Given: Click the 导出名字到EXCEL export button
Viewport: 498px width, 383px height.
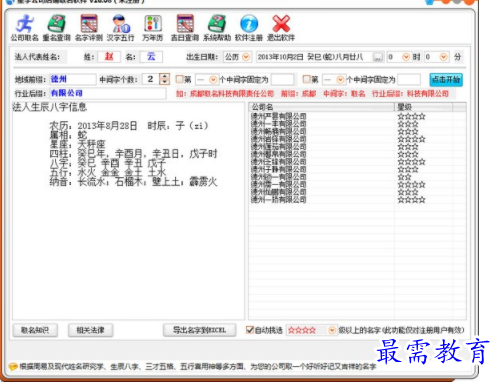Looking at the screenshot, I should click(x=199, y=330).
